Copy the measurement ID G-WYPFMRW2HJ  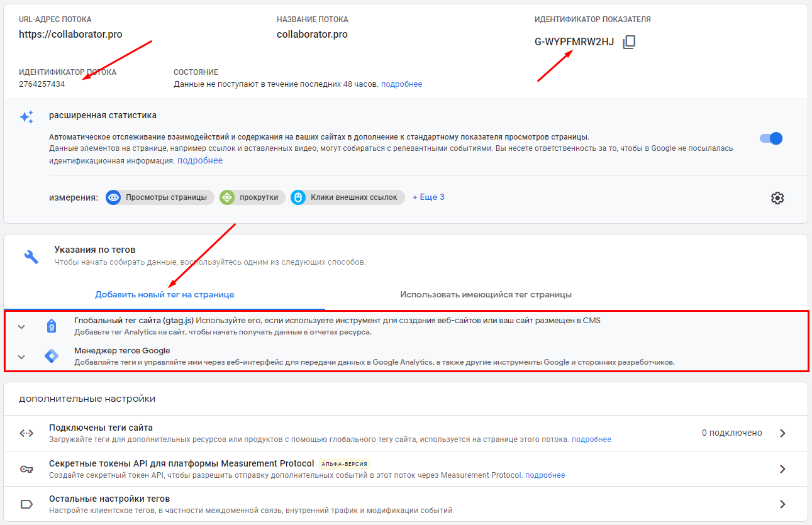(629, 42)
